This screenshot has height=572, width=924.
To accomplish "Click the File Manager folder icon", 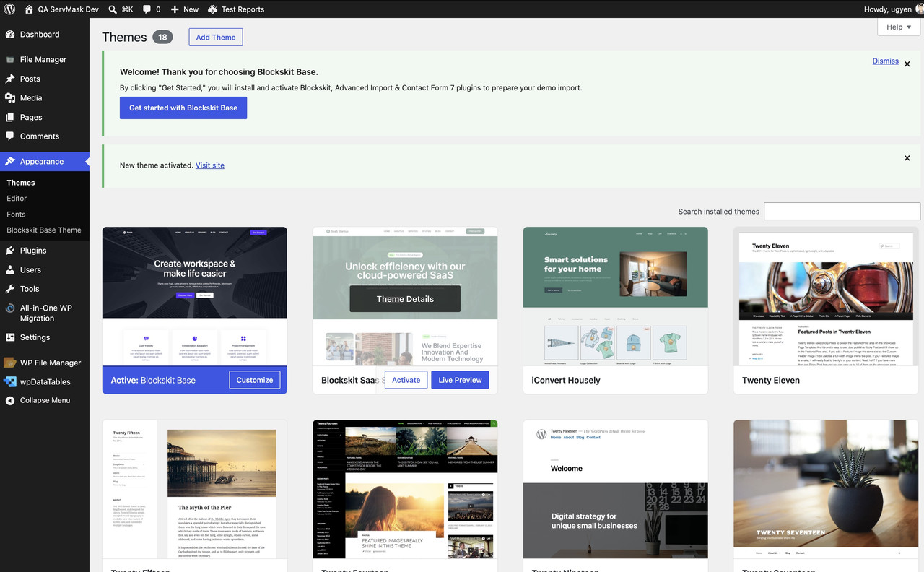I will pyautogui.click(x=10, y=60).
